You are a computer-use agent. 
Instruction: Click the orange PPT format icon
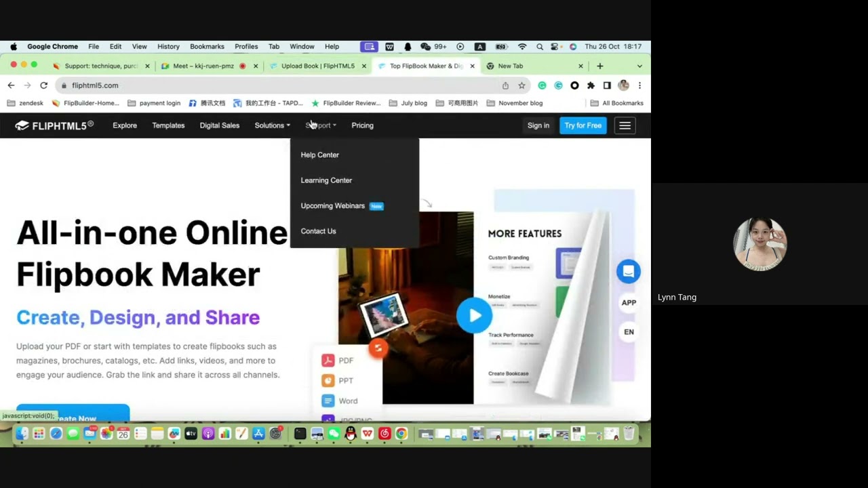328,381
